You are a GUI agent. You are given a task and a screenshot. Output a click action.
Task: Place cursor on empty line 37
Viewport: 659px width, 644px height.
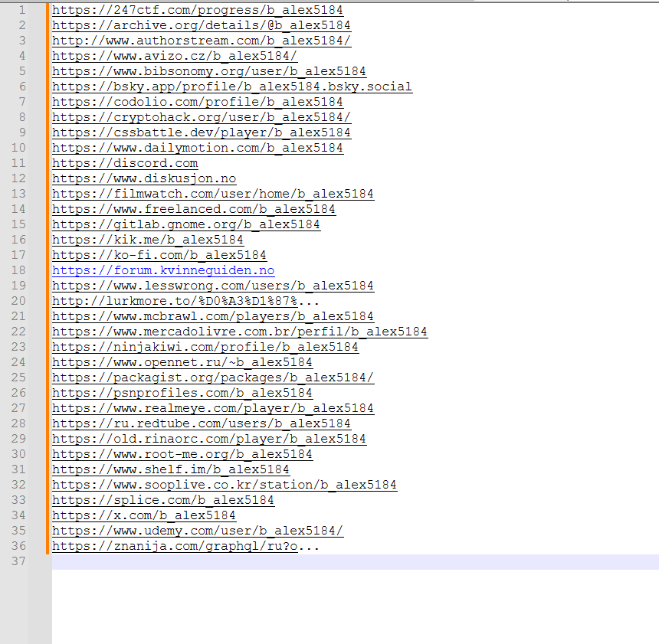point(355,561)
